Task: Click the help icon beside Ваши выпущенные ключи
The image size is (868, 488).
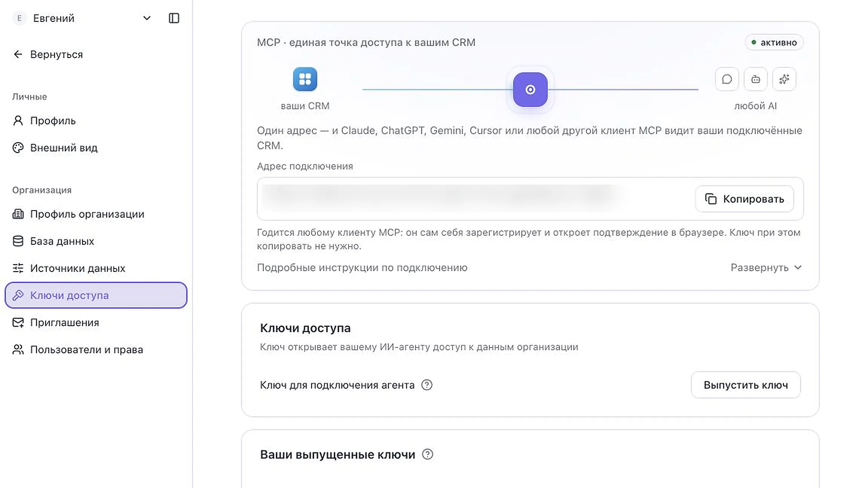Action: click(428, 454)
